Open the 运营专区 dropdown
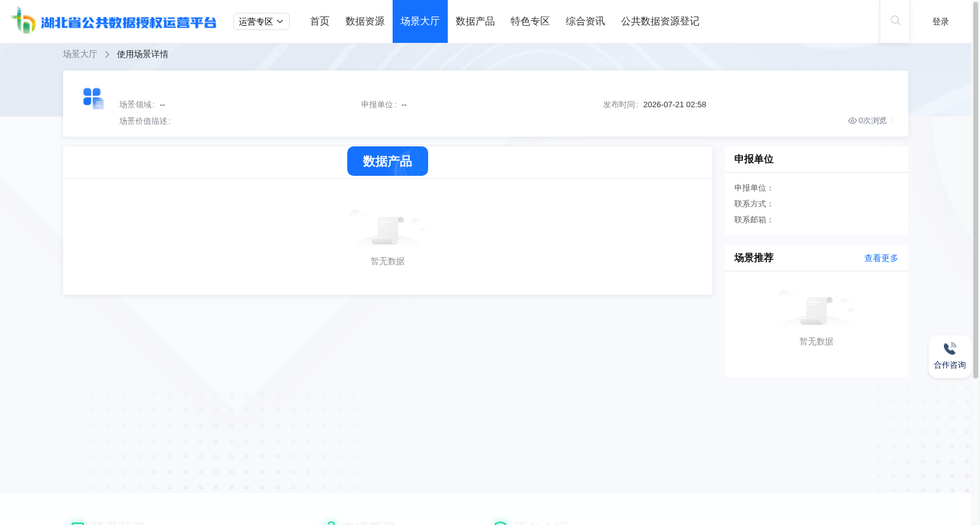 coord(262,21)
